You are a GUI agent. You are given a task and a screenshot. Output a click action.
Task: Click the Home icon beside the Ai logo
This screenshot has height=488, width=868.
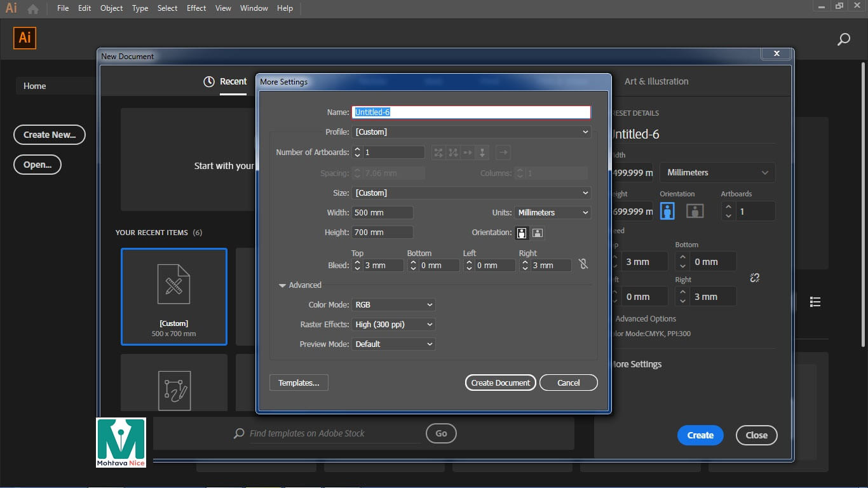pyautogui.click(x=33, y=9)
